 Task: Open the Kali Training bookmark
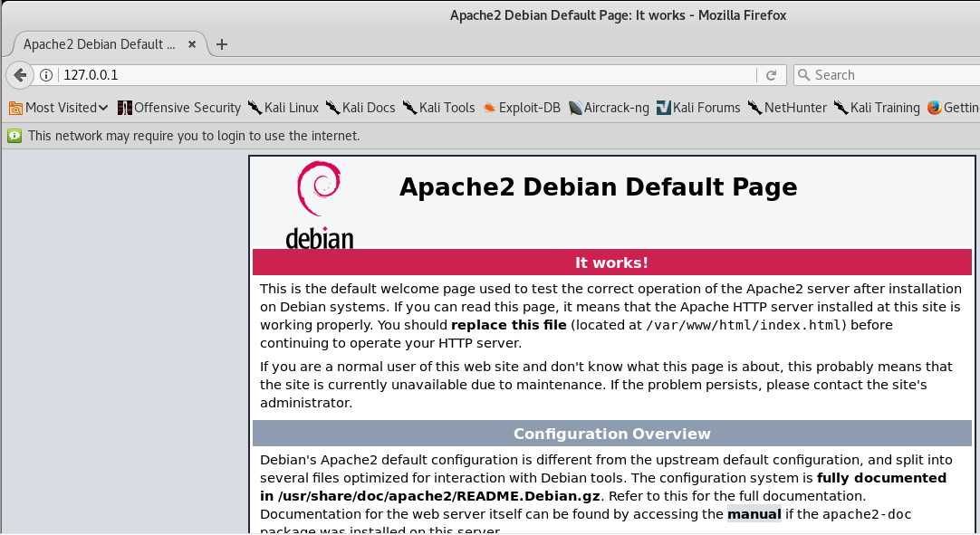click(877, 108)
